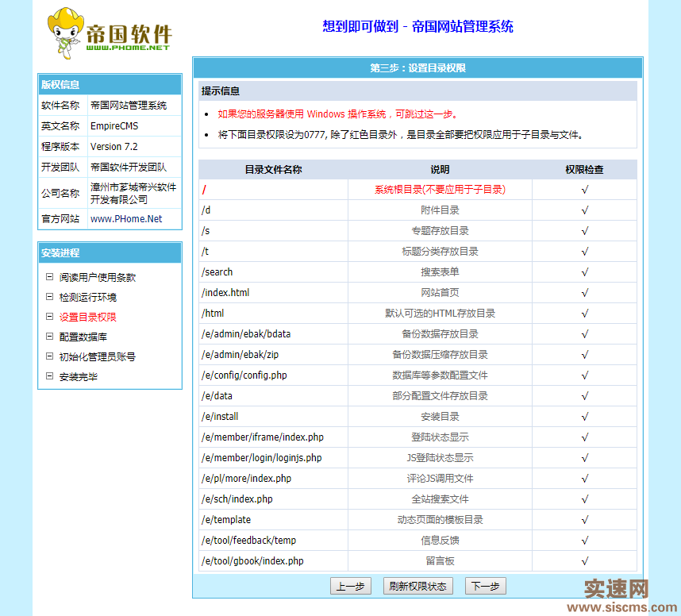Select the 全站搜索文件 description cell
681x616 pixels.
click(x=440, y=499)
